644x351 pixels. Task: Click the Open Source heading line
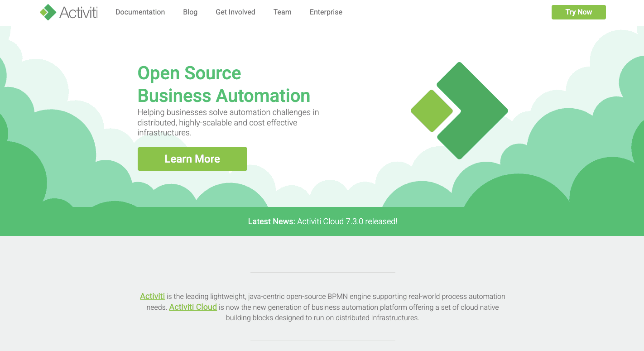pos(189,73)
